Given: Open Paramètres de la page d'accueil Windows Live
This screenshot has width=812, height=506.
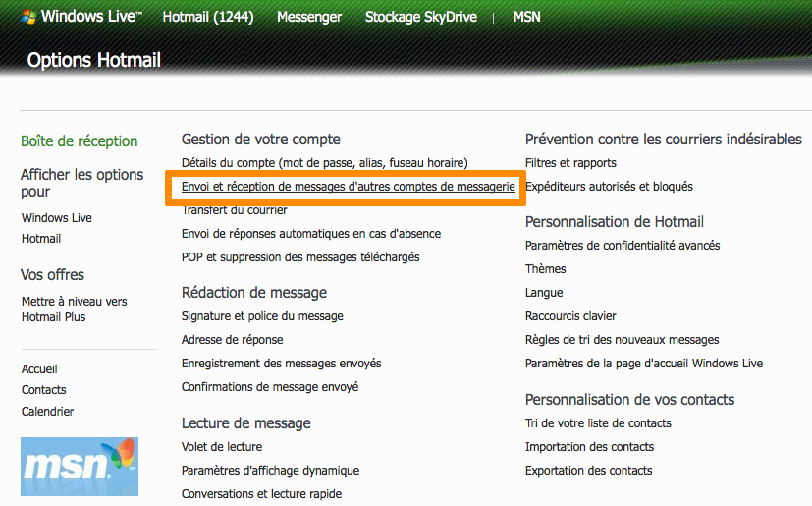Looking at the screenshot, I should (x=644, y=364).
